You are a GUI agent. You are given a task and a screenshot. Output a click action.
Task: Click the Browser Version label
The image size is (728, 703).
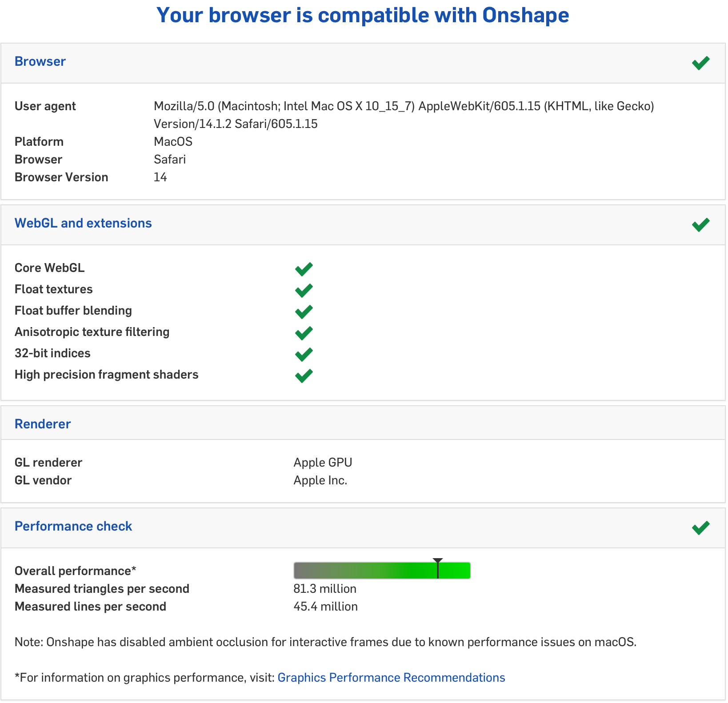(61, 177)
